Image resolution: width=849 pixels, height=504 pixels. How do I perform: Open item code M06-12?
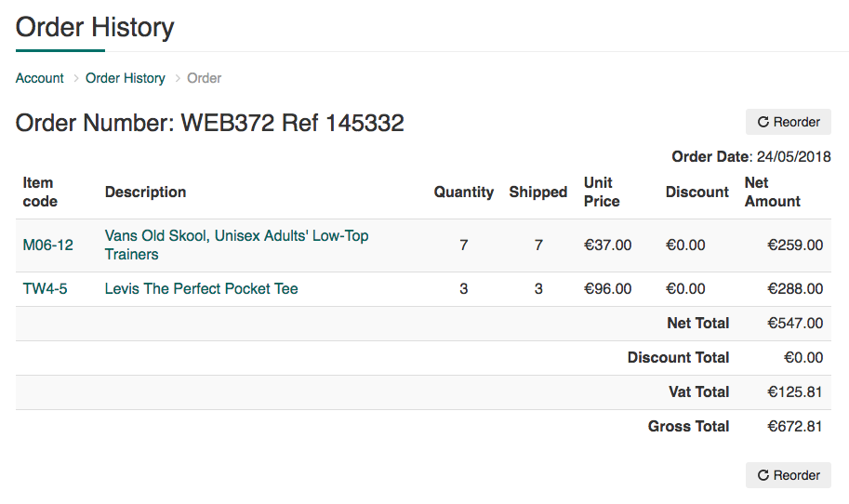click(x=48, y=245)
